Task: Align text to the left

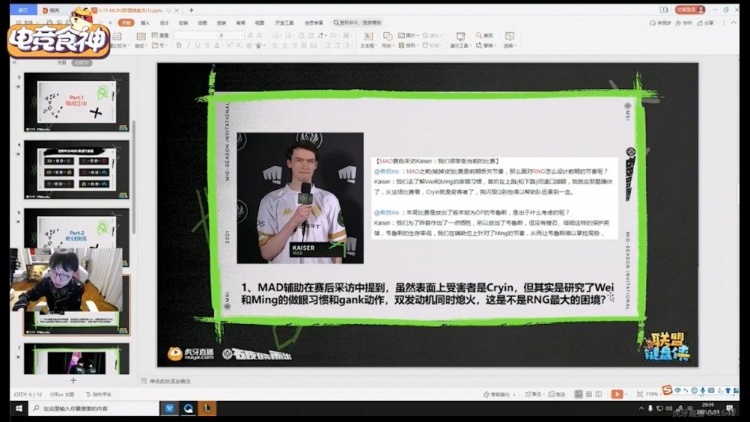Action: click(x=276, y=45)
